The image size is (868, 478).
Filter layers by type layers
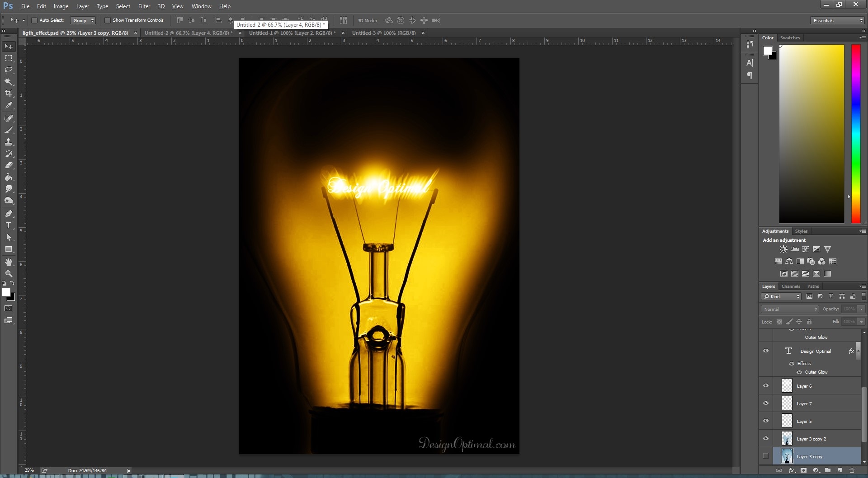coord(830,296)
